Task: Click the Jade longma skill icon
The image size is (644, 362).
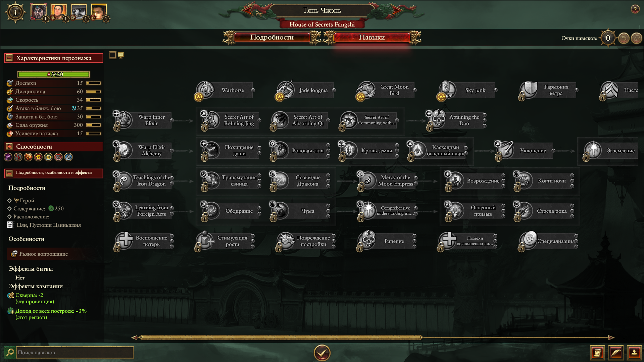Action: click(x=286, y=90)
